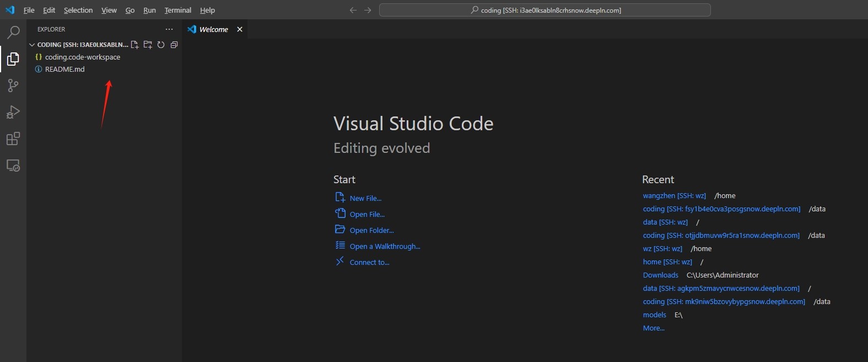The width and height of the screenshot is (868, 362).
Task: Click the Open File icon on Welcome page
Action: click(340, 213)
